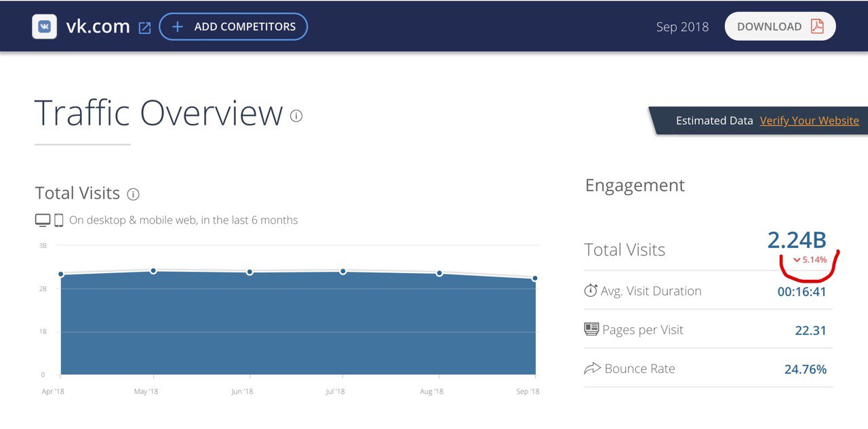Image resolution: width=868 pixels, height=429 pixels.
Task: Open the Sep 2018 date selector
Action: (x=682, y=27)
